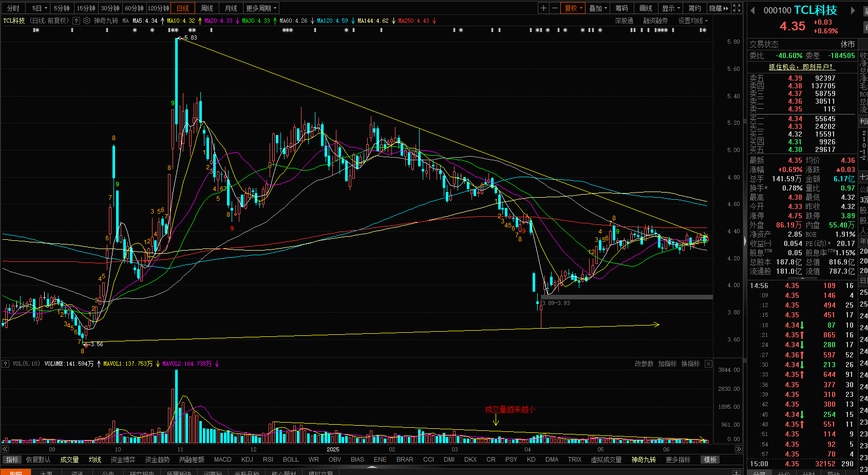Expand the 设置均线 dropdown

pos(693,21)
